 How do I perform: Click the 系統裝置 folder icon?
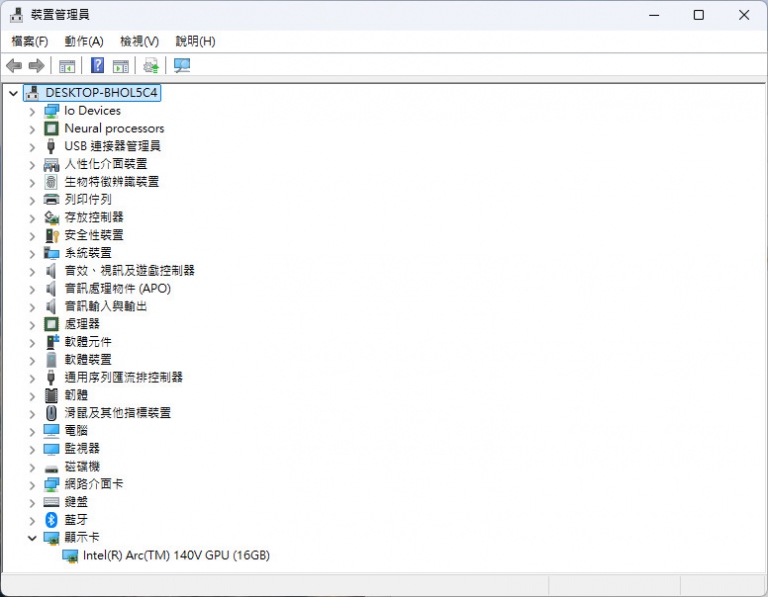coord(51,253)
